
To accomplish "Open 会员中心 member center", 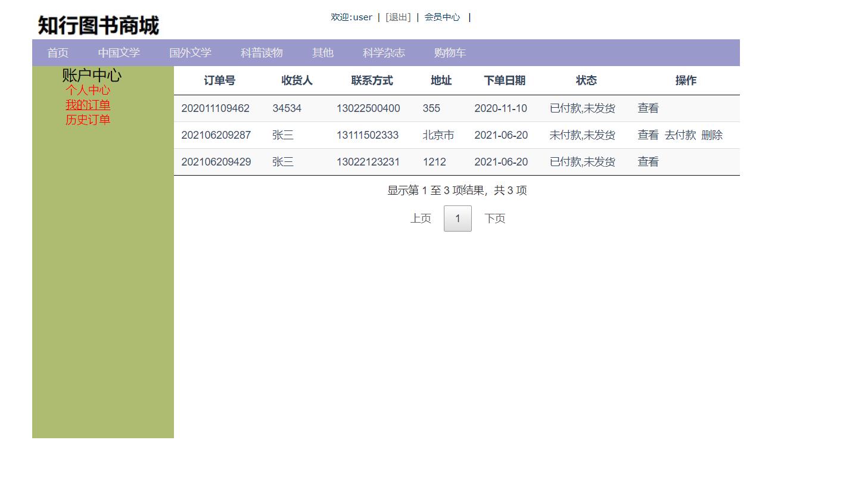I will click(441, 17).
